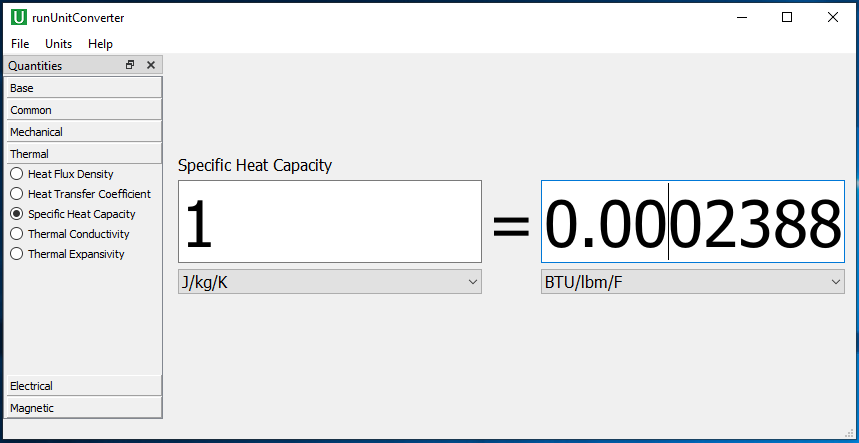The image size is (859, 443).
Task: Open the Help menu
Action: pyautogui.click(x=100, y=44)
